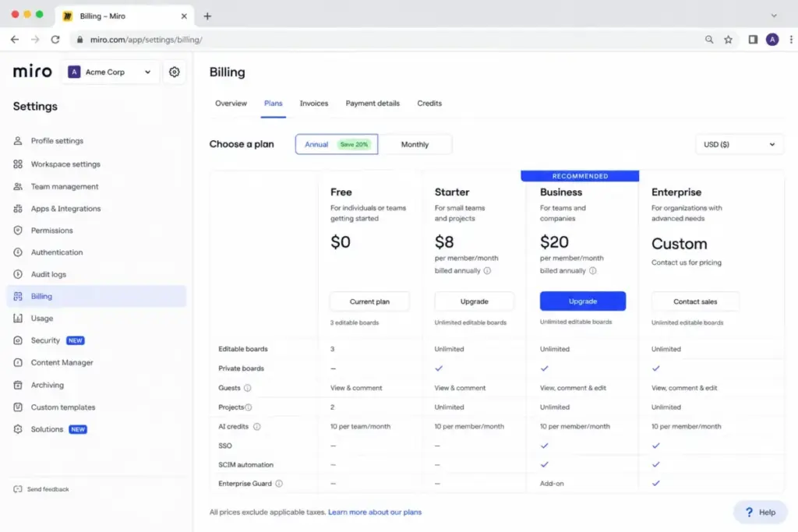
Task: Click the Archiving box icon
Action: click(x=18, y=385)
